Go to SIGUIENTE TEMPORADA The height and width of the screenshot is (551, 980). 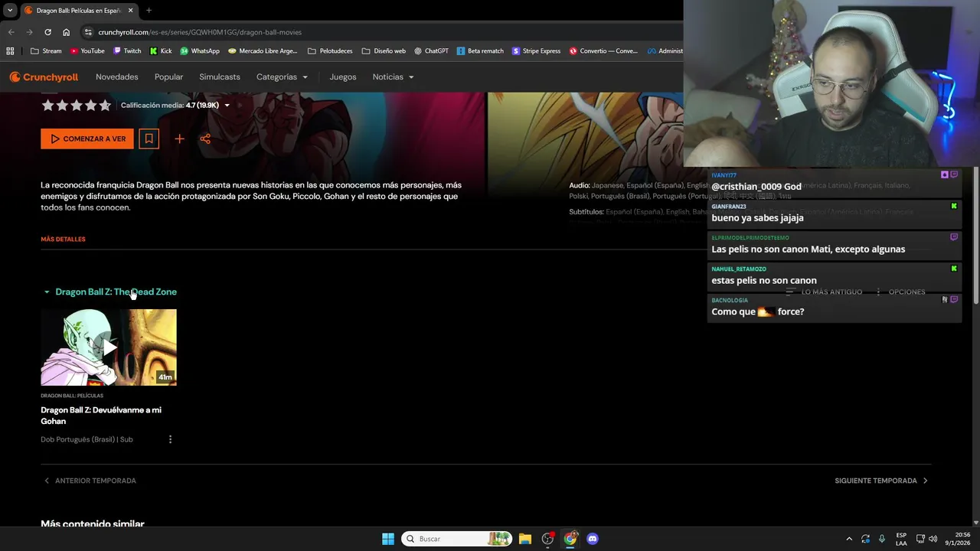881,481
